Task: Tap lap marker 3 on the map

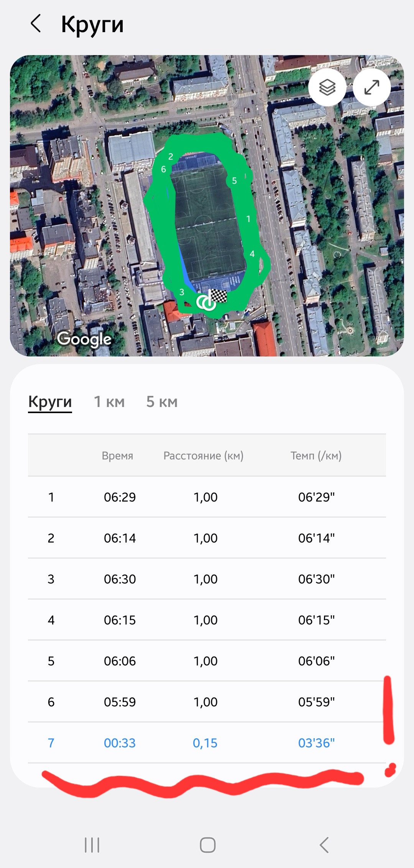Action: point(182,292)
